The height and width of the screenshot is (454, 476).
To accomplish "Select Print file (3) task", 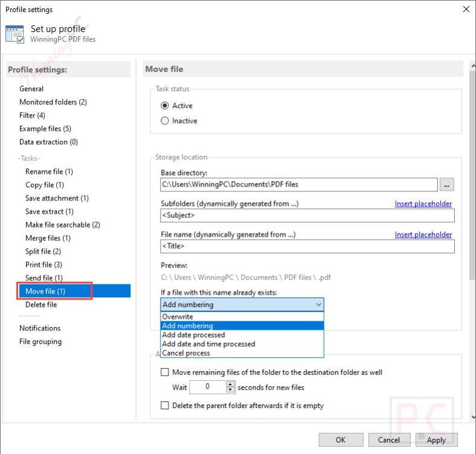I will pos(43,264).
